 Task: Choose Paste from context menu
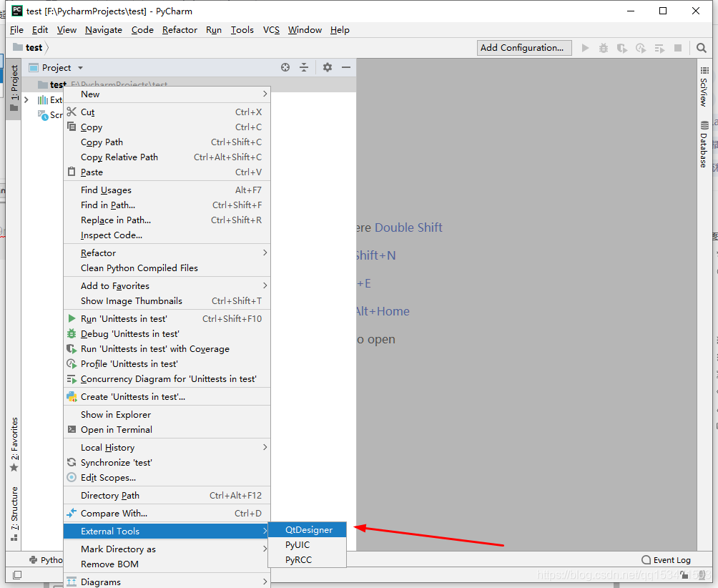pyautogui.click(x=167, y=172)
